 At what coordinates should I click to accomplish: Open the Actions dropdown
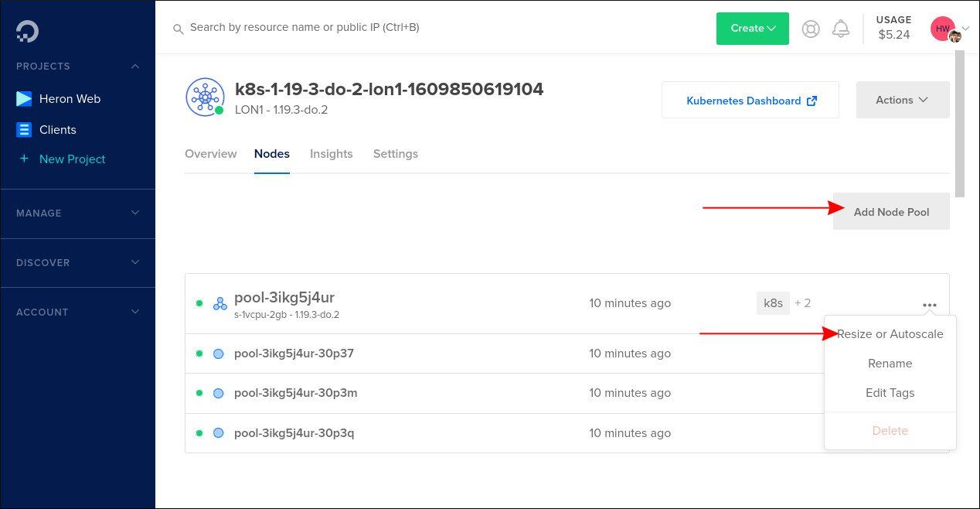[902, 100]
